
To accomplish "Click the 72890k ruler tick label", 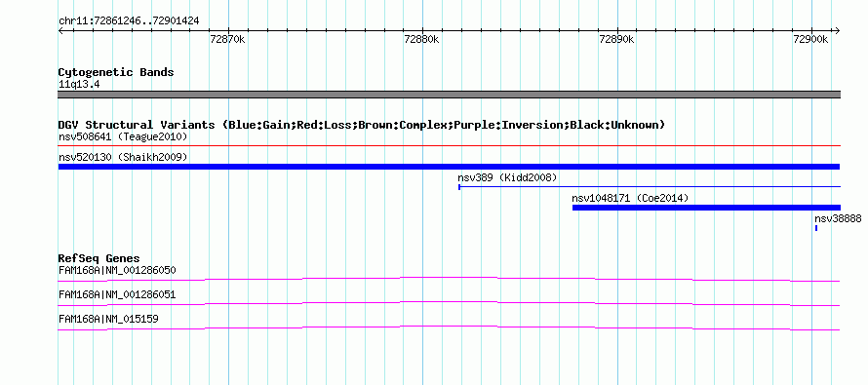I will [x=616, y=39].
